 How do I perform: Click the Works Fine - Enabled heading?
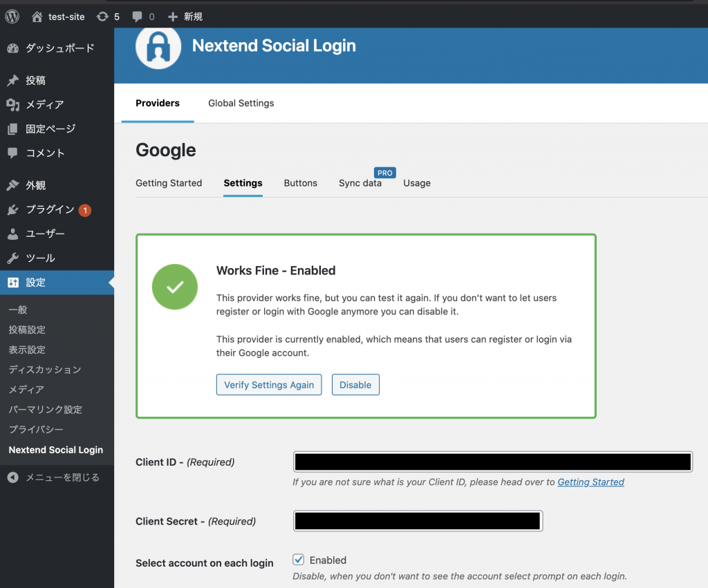[x=276, y=270]
